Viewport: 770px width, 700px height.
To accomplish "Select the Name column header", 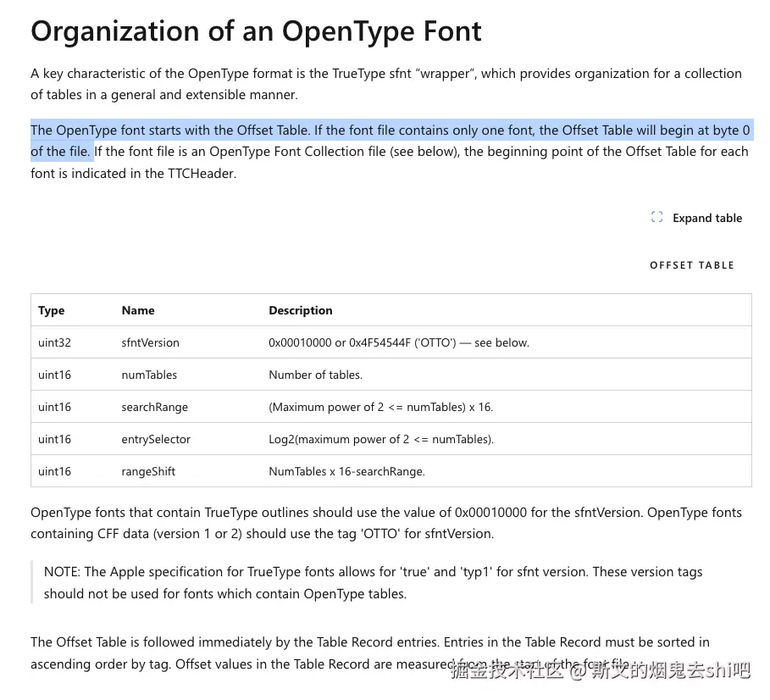I will pyautogui.click(x=137, y=310).
